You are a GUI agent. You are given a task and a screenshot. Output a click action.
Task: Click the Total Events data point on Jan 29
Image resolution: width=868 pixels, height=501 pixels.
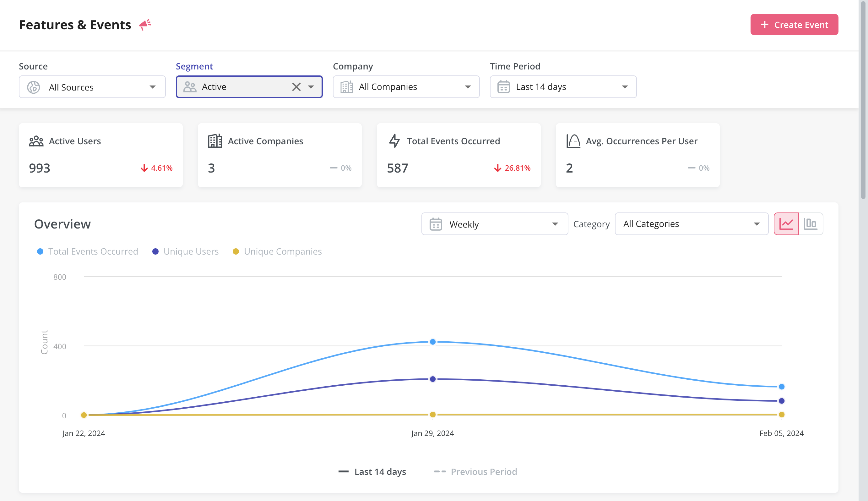[433, 342]
